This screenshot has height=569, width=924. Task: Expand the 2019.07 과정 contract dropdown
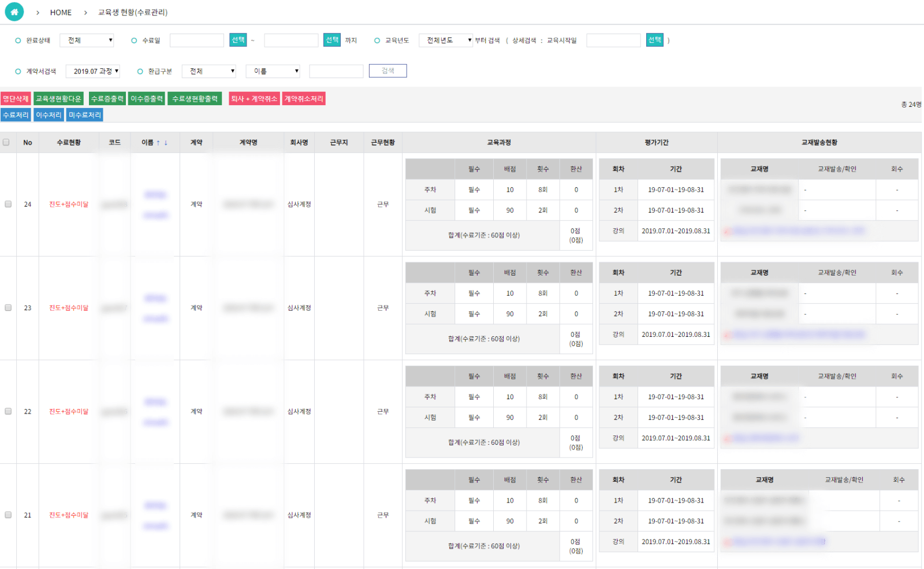(93, 71)
